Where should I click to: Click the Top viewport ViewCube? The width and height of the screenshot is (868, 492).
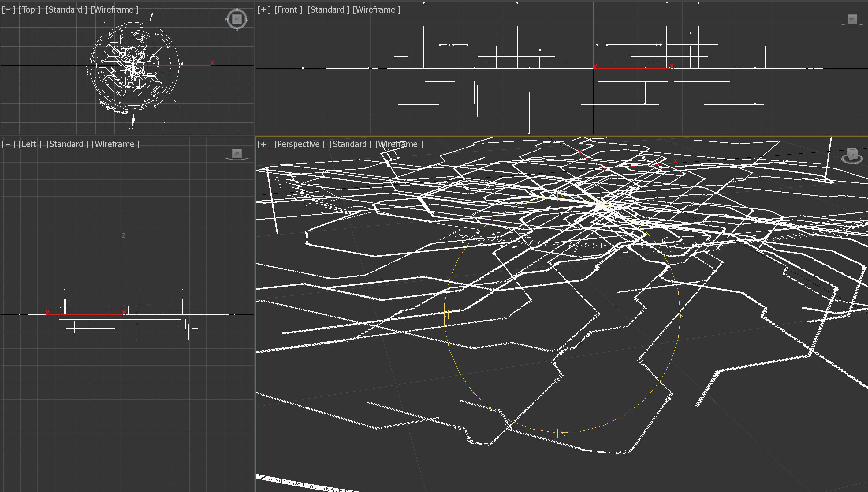(237, 19)
